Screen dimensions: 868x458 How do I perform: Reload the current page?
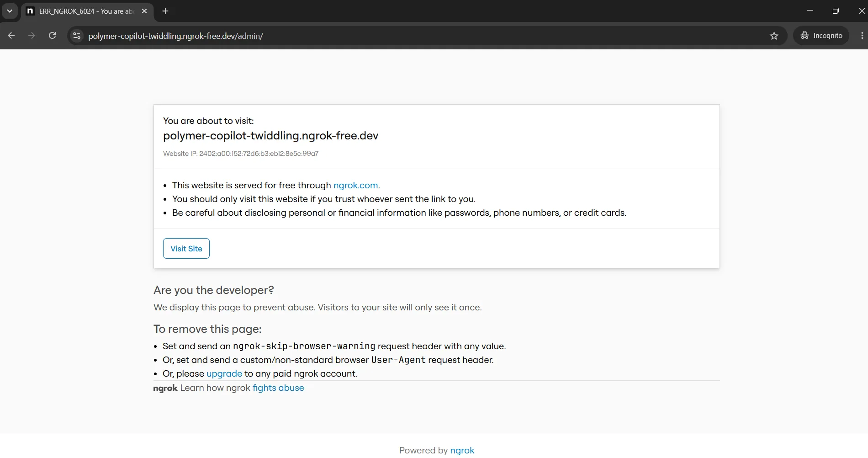pos(53,36)
